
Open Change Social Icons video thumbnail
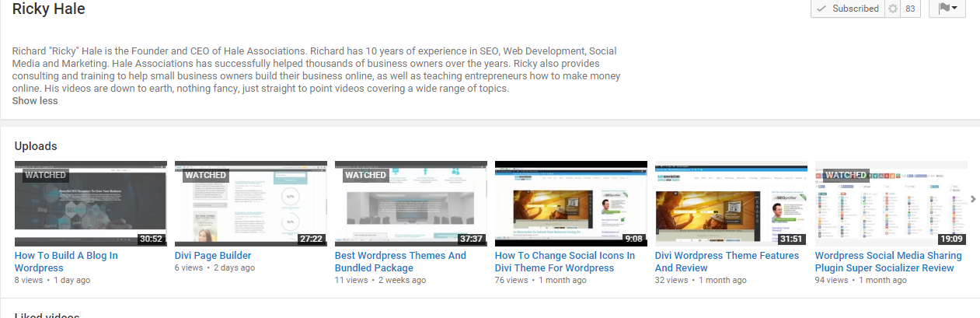pyautogui.click(x=571, y=204)
